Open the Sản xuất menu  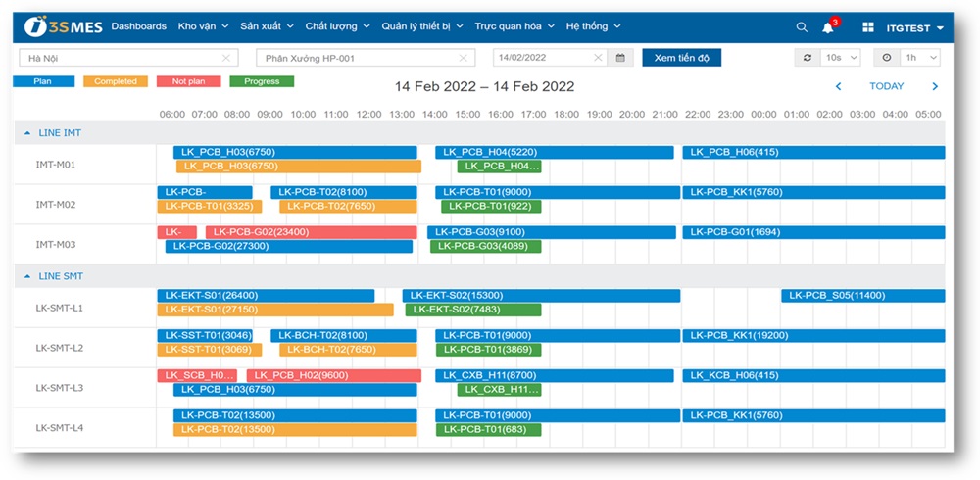266,26
